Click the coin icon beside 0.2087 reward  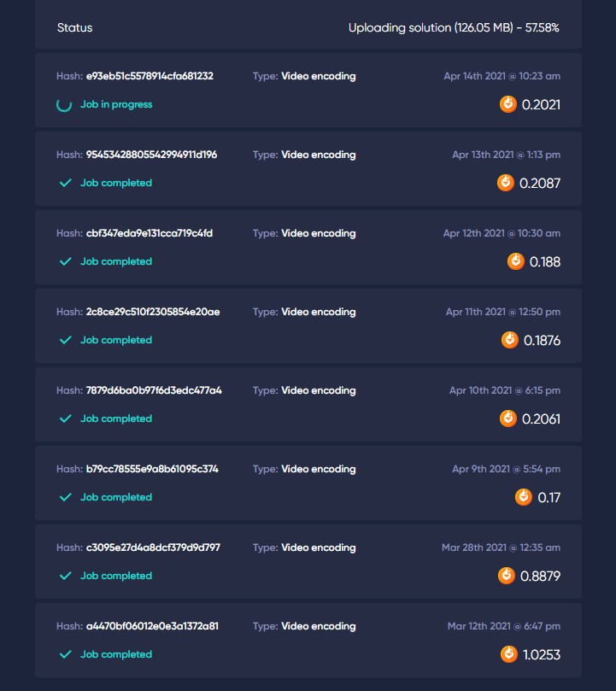pyautogui.click(x=505, y=183)
